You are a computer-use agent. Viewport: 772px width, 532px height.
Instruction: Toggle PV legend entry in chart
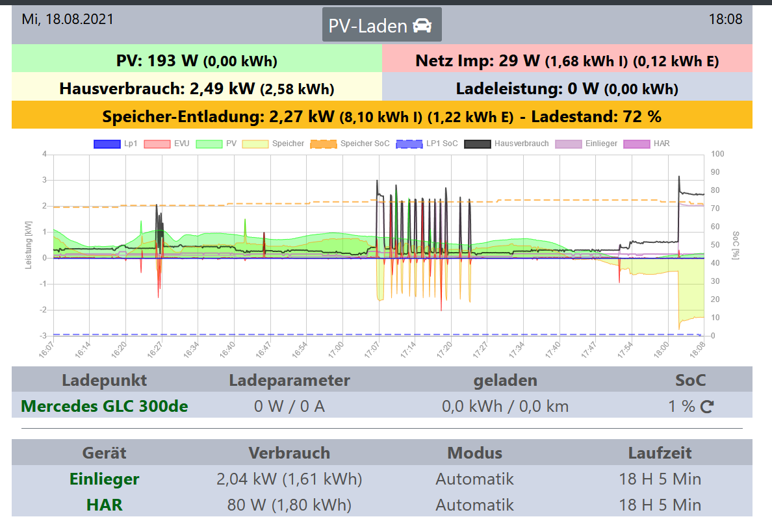pyautogui.click(x=209, y=144)
